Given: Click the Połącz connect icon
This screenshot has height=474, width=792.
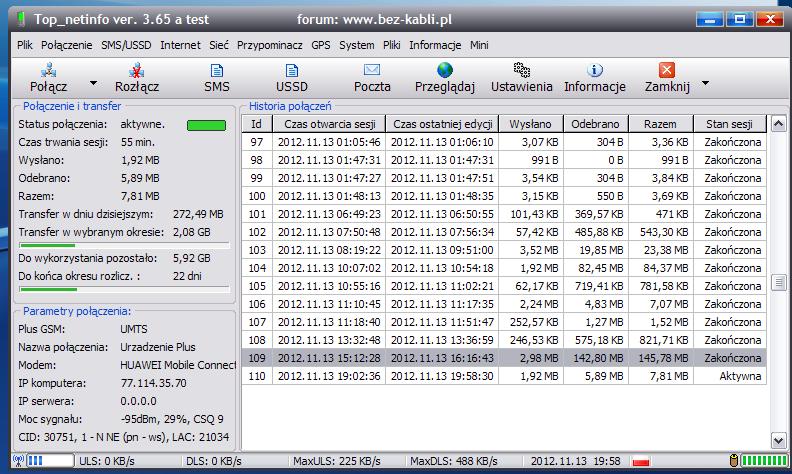Looking at the screenshot, I should (47, 70).
